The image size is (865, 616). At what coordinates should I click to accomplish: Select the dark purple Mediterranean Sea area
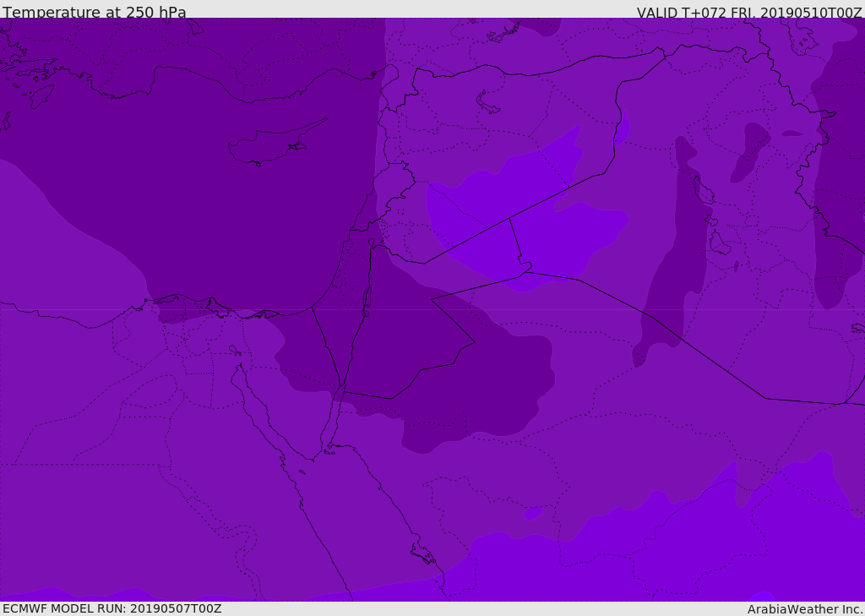182,166
